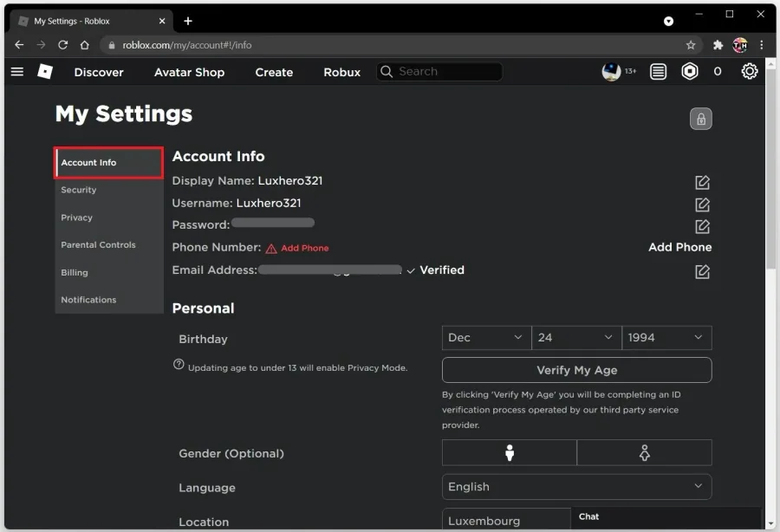The width and height of the screenshot is (780, 532).
Task: Open Chrome three-dot menu
Action: click(x=762, y=45)
